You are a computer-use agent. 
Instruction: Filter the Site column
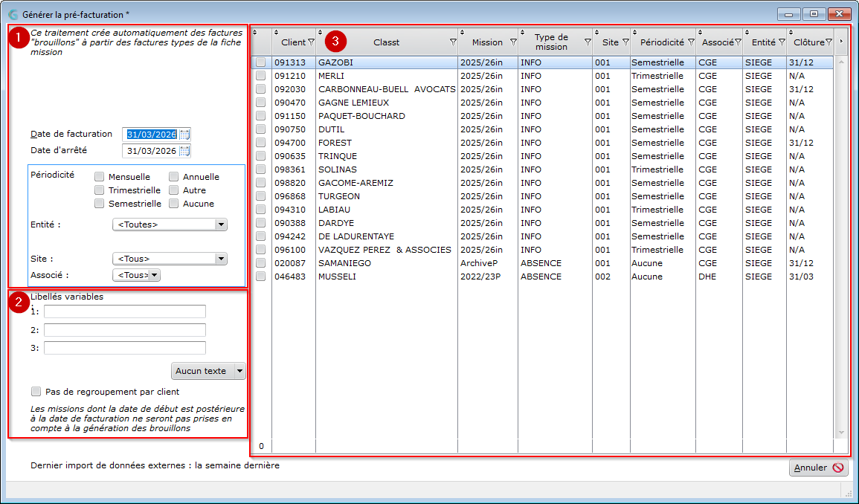click(625, 42)
